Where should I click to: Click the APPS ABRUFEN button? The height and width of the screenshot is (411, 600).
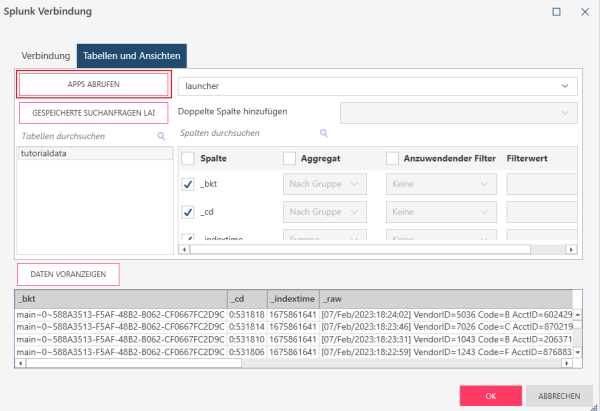click(x=95, y=84)
